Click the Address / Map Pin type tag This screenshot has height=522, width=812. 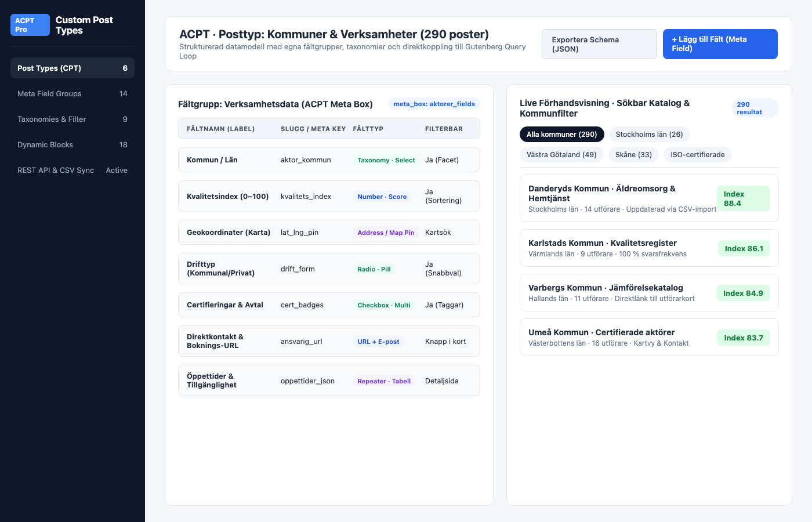coord(386,233)
